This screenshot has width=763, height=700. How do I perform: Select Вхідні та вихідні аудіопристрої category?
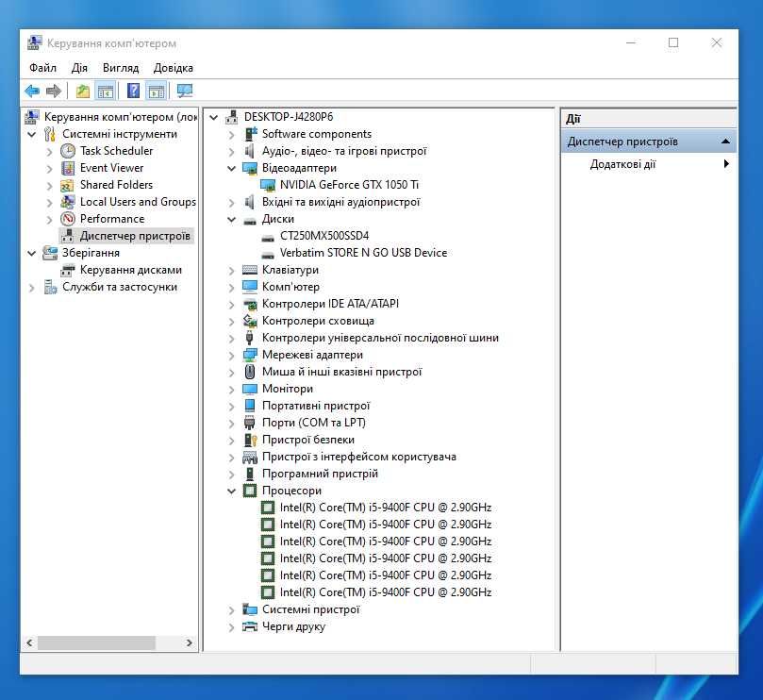340,202
